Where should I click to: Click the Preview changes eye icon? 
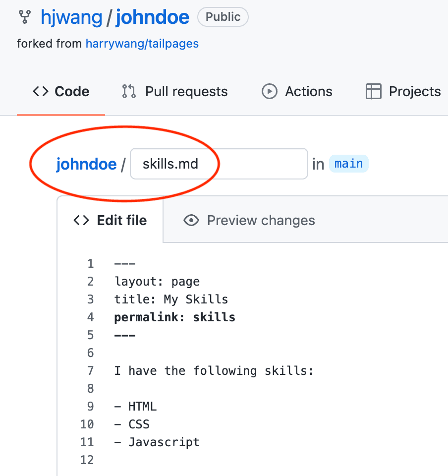[191, 220]
